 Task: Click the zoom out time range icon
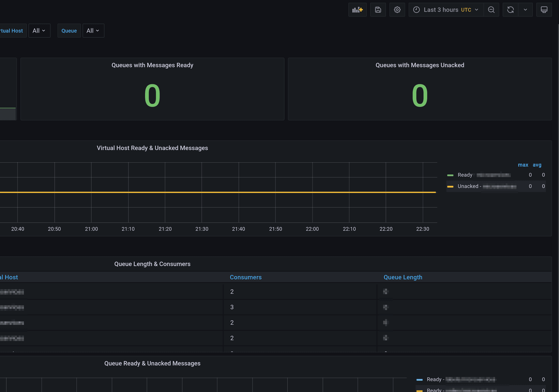491,10
